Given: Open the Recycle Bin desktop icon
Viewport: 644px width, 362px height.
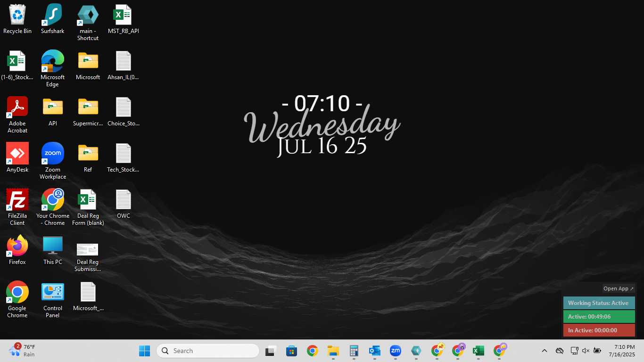Looking at the screenshot, I should (x=17, y=19).
